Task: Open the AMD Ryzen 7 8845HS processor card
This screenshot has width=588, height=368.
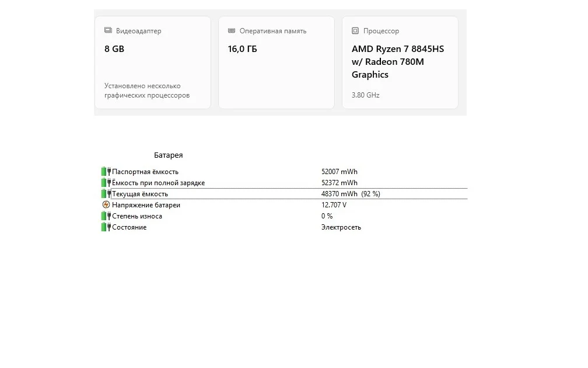Action: [400, 63]
